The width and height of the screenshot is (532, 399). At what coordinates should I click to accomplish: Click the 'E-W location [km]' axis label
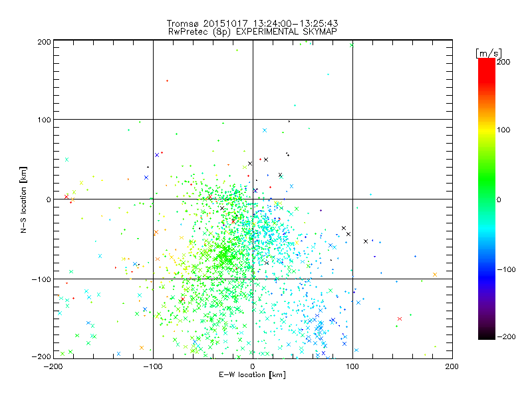coord(252,374)
